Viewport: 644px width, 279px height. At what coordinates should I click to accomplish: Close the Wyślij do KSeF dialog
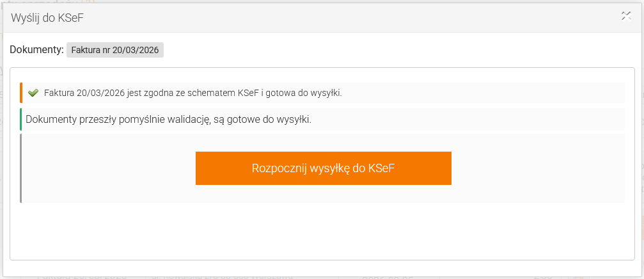pyautogui.click(x=626, y=17)
